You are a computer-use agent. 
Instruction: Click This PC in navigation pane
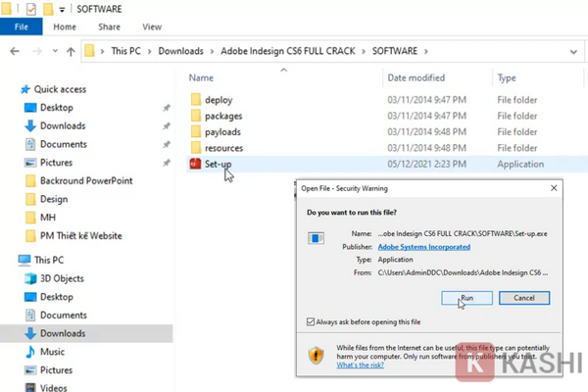49,260
